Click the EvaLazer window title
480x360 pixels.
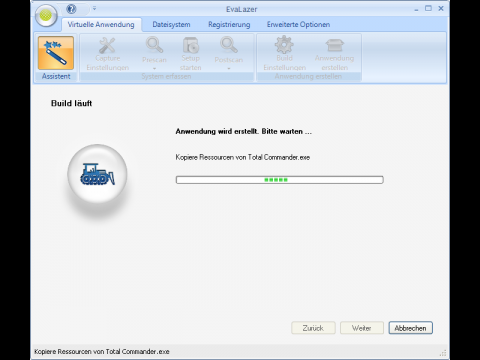pos(241,9)
